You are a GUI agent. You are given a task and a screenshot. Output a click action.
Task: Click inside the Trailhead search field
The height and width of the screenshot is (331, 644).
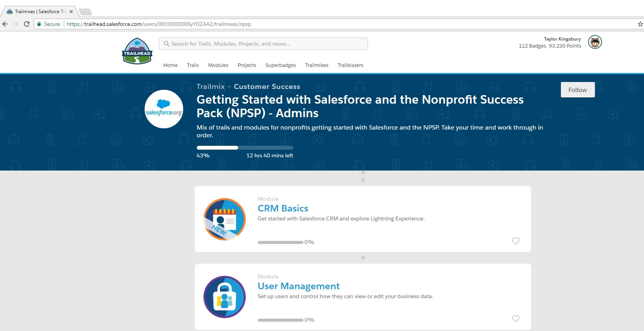point(263,44)
